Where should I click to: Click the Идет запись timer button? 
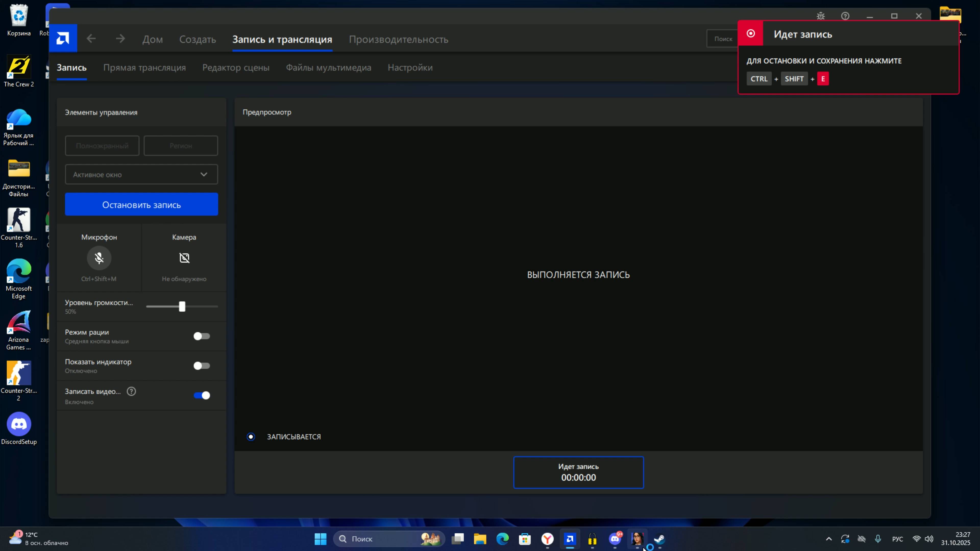tap(578, 472)
